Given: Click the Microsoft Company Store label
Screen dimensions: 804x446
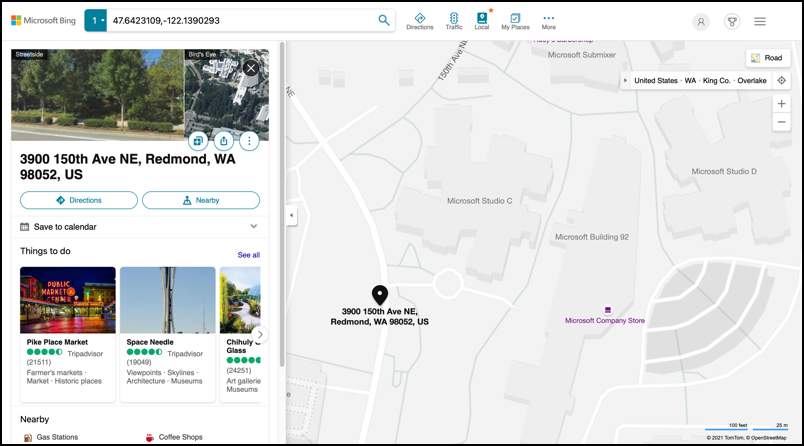Looking at the screenshot, I should (605, 320).
